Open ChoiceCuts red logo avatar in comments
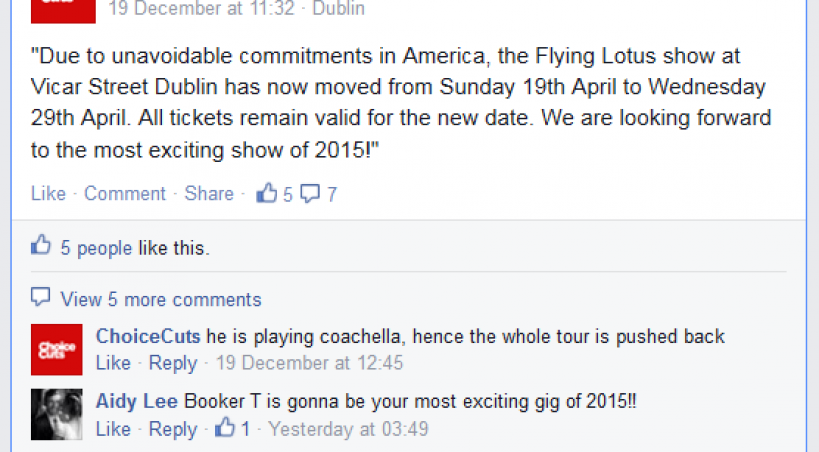The width and height of the screenshot is (819, 452). (x=57, y=349)
